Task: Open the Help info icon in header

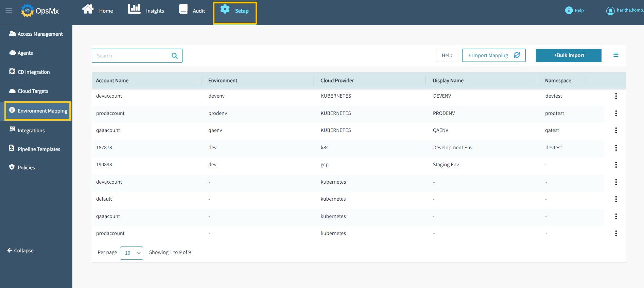Action: click(x=569, y=11)
